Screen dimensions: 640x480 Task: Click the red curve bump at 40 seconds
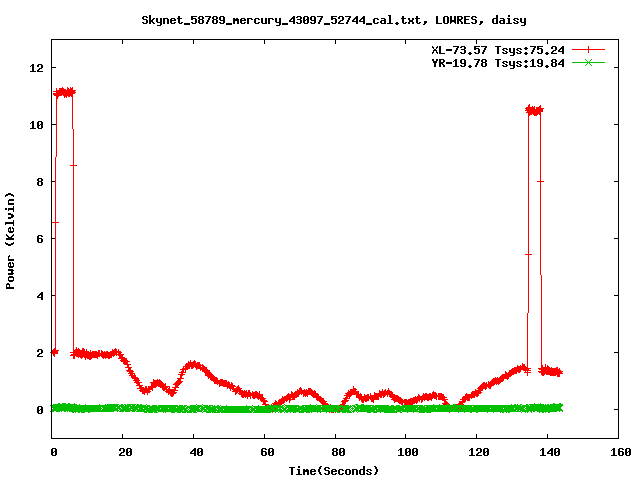tap(193, 365)
